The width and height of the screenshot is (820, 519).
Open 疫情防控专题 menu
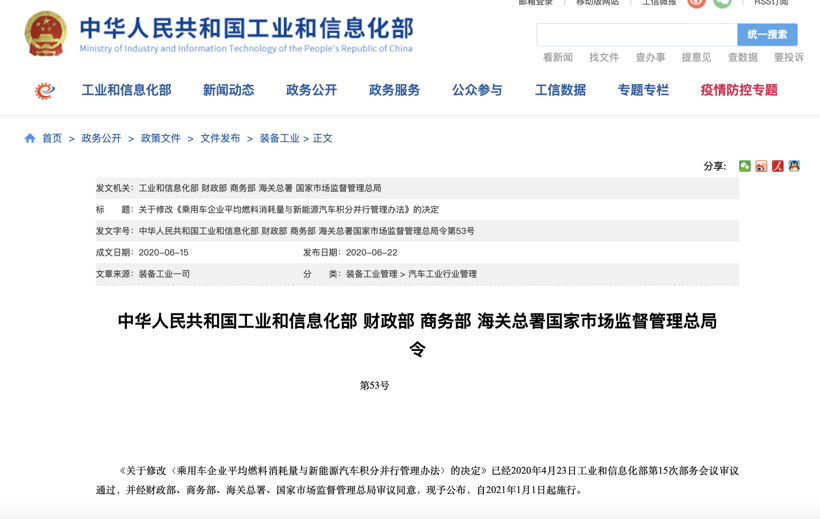[739, 90]
